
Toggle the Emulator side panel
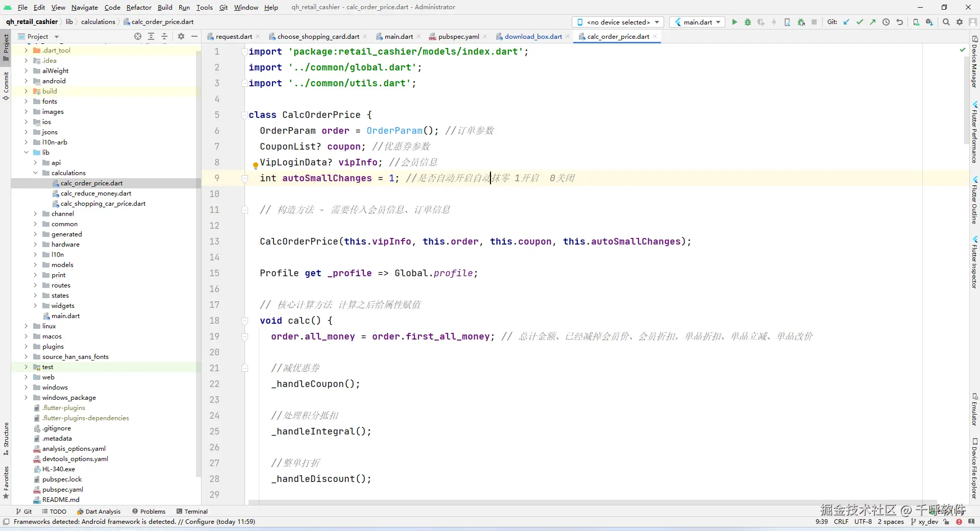(974, 409)
